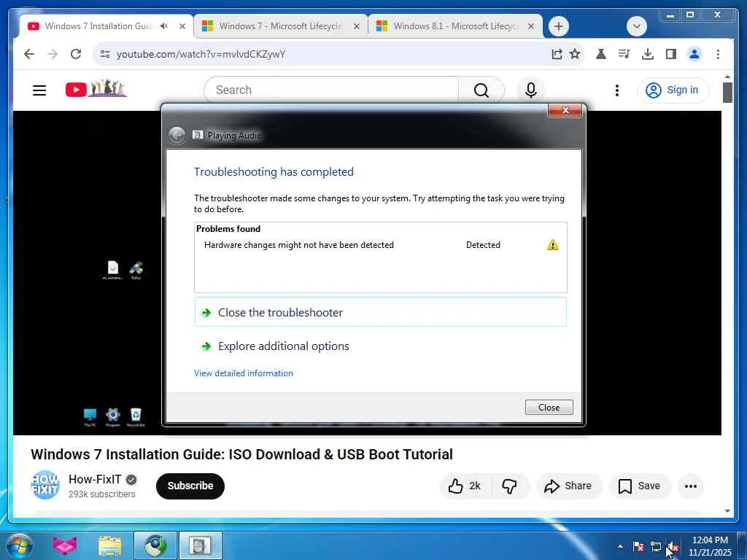The image size is (747, 560).
Task: Close the Windows 8.1 Lifecycle tab
Action: pyautogui.click(x=531, y=26)
